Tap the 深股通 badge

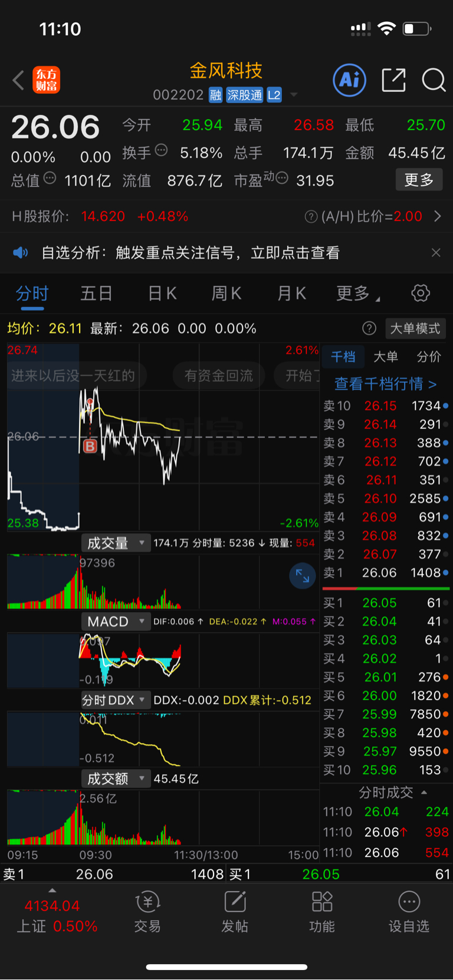[x=245, y=95]
